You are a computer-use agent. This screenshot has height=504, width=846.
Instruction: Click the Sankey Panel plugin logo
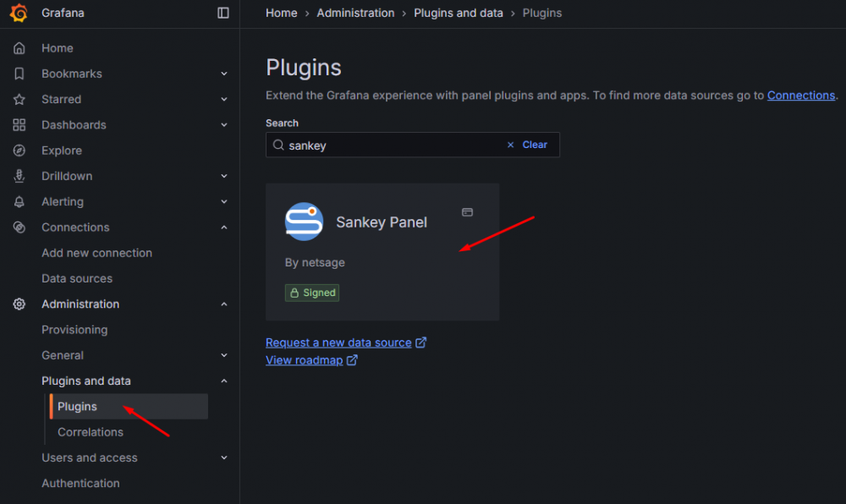click(304, 222)
